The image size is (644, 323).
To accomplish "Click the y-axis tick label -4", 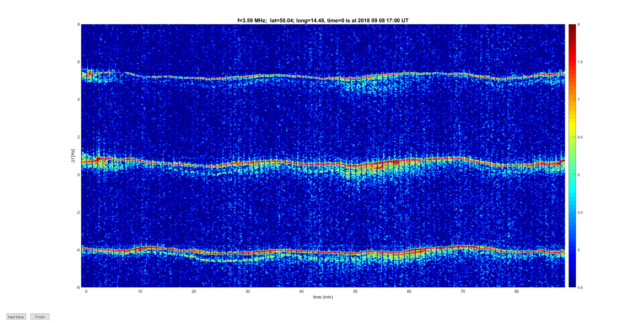I will click(x=78, y=250).
